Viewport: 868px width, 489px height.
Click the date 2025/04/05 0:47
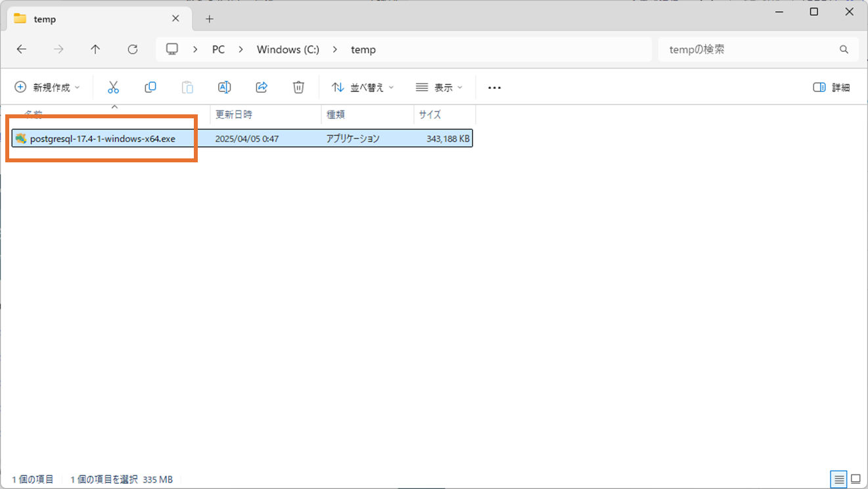[247, 139]
